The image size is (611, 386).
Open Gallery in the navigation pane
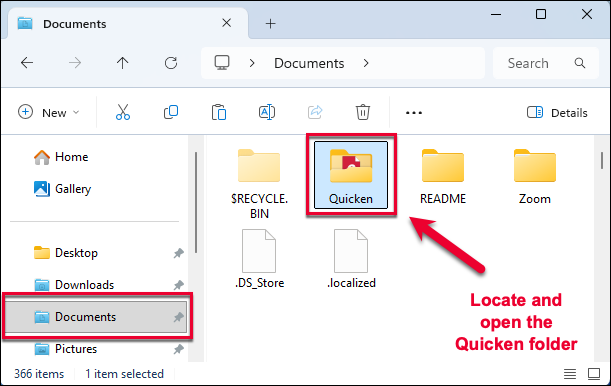tap(62, 189)
